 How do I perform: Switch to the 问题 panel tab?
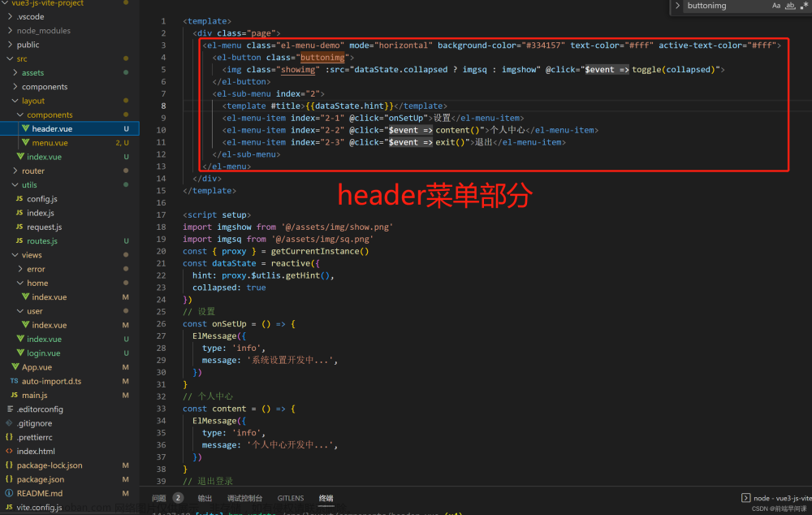pyautogui.click(x=159, y=498)
